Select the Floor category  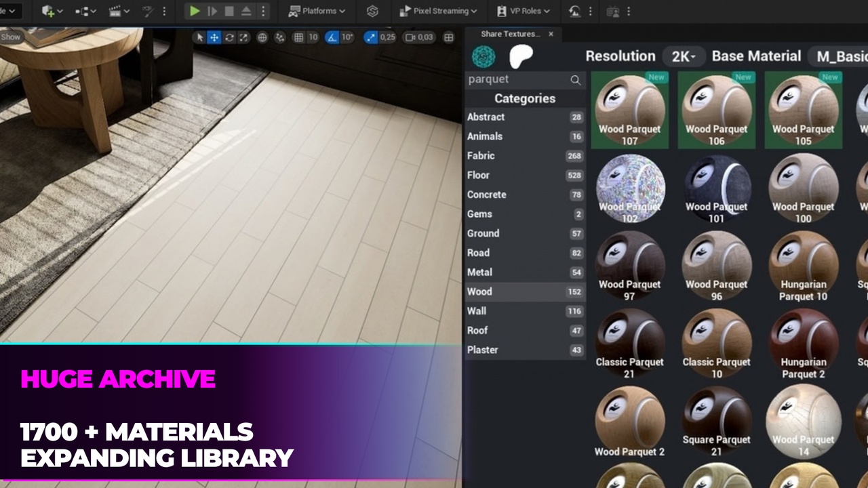tap(525, 175)
